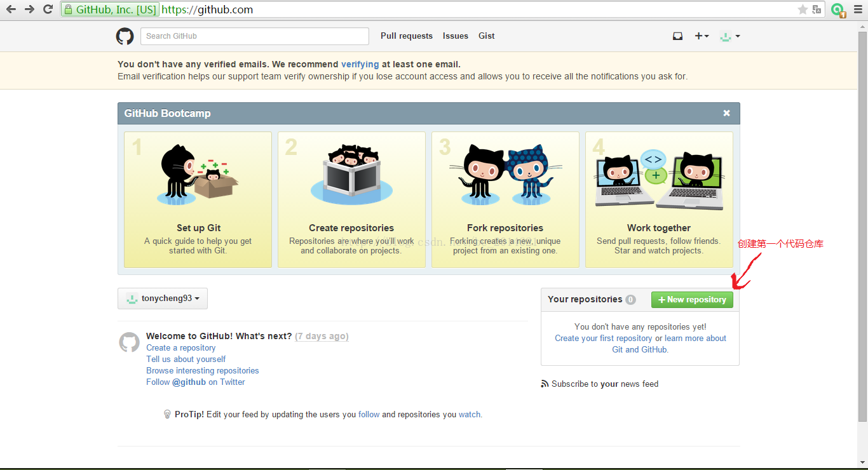Close the GitHub Bootcamp panel
This screenshot has height=470, width=868.
(x=726, y=113)
